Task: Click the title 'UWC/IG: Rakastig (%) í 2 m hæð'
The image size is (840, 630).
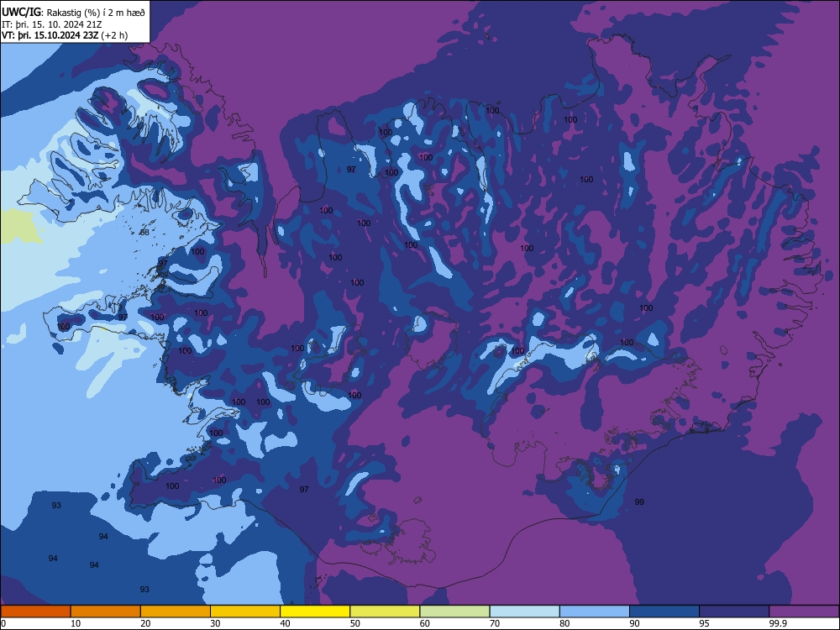Action: 73,13
